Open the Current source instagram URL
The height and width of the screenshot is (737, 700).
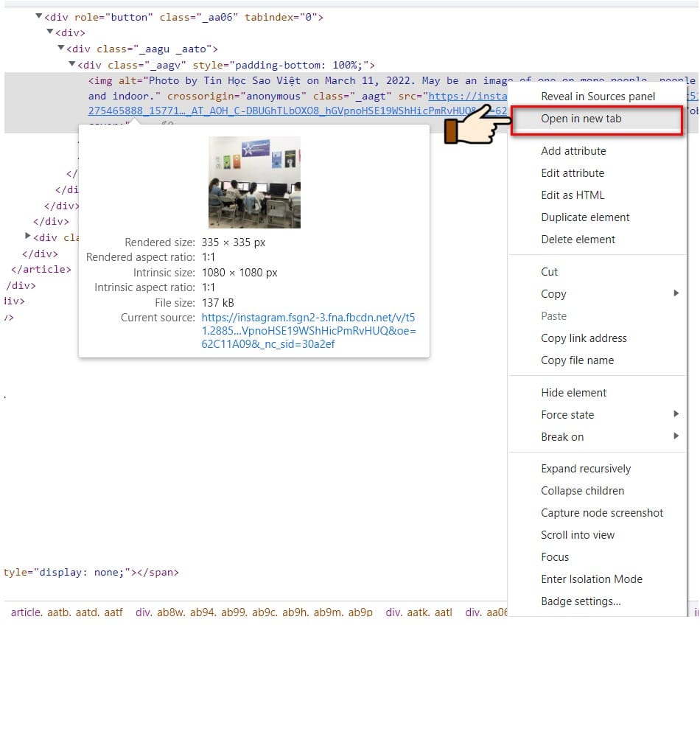point(309,331)
